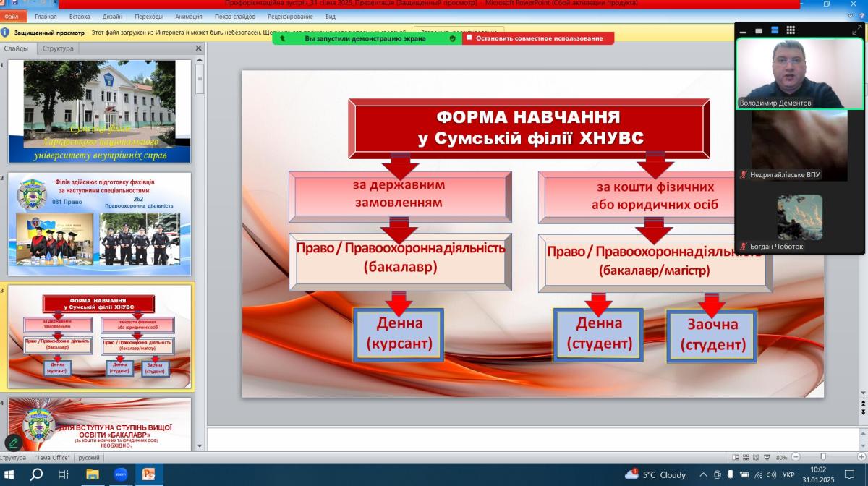The image size is (868, 486).
Task: Close the slides thumbnail pane
Action: 199,48
